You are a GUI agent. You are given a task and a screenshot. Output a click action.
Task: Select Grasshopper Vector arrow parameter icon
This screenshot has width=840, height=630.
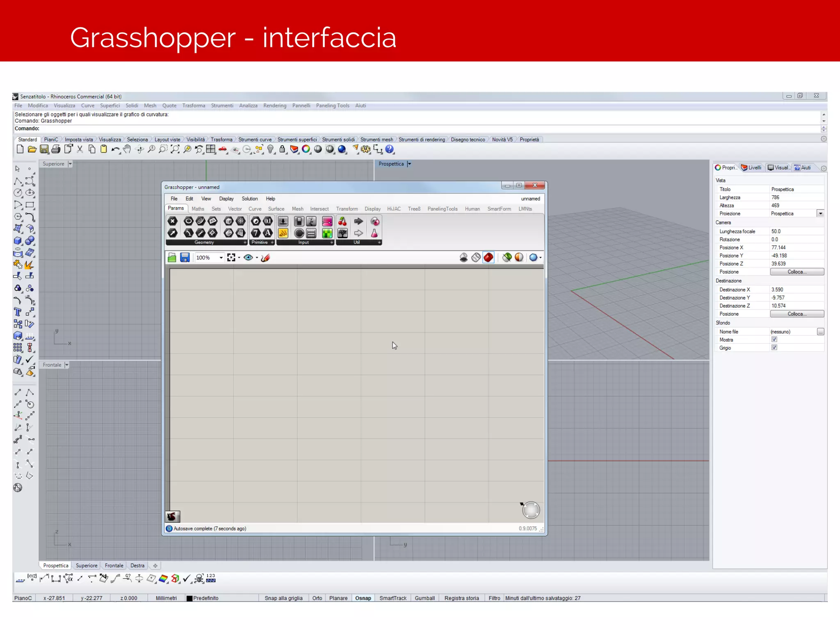(173, 233)
